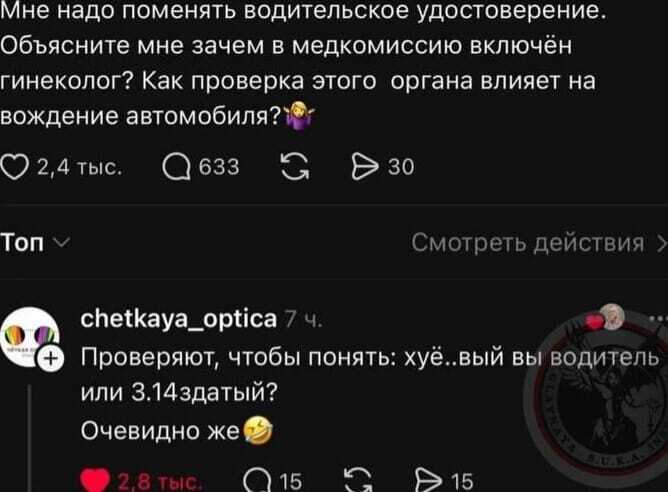The image size is (668, 492).
Task: Repost the chetkaya_optica reply
Action: [358, 480]
